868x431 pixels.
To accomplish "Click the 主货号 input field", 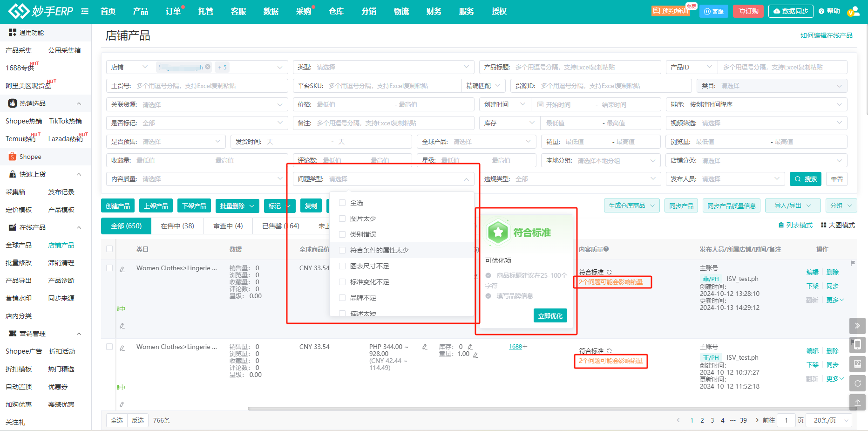I will point(210,86).
